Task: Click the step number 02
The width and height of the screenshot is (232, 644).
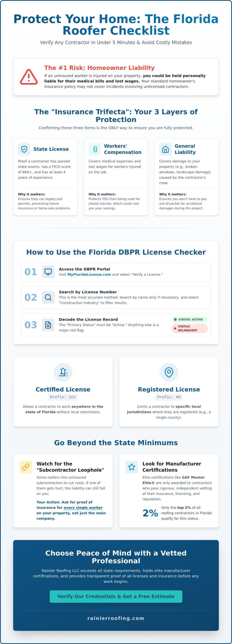Action: click(31, 297)
